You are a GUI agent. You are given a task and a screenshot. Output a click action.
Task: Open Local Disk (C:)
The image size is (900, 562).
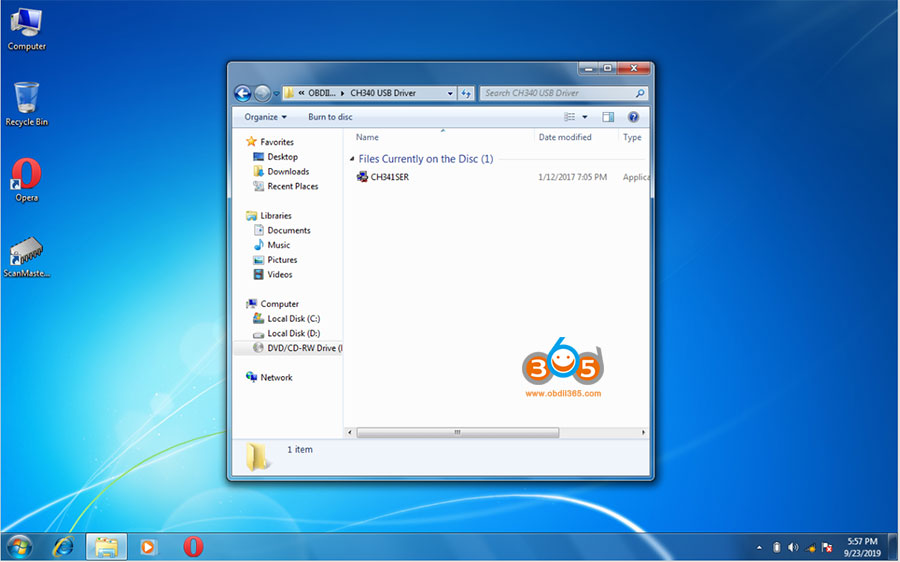(286, 319)
